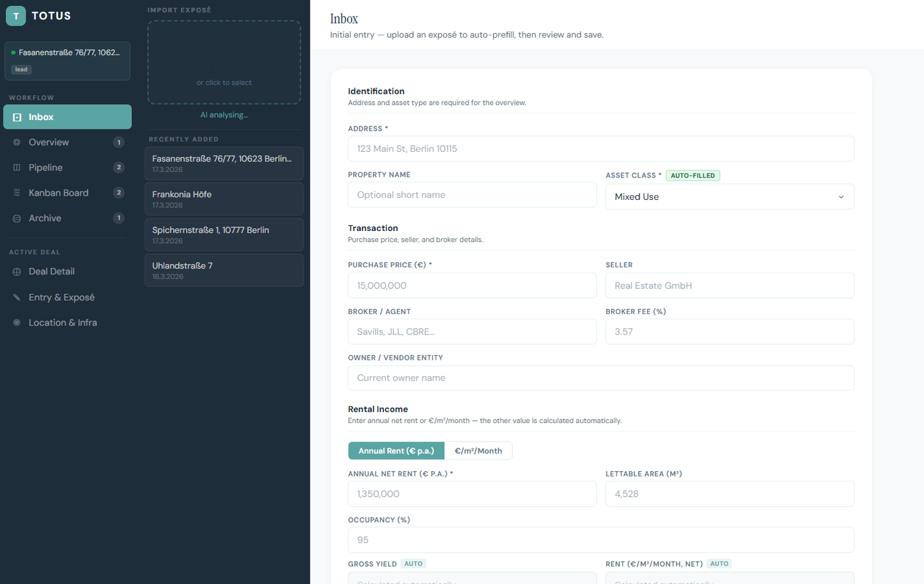924x584 pixels.
Task: Focus the Address input field
Action: tap(601, 148)
